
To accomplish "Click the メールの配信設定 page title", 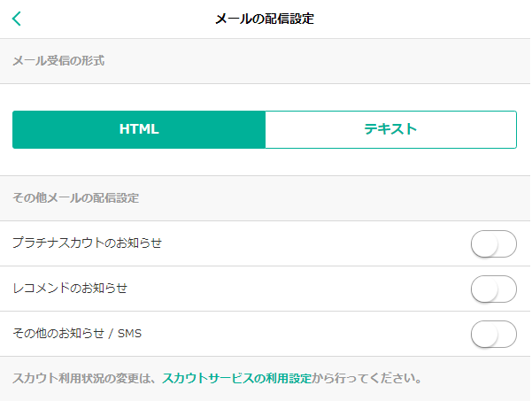I will [x=265, y=19].
